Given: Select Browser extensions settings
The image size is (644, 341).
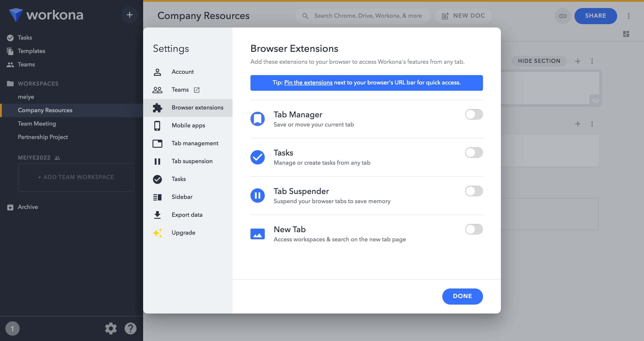Looking at the screenshot, I should click(x=188, y=108).
